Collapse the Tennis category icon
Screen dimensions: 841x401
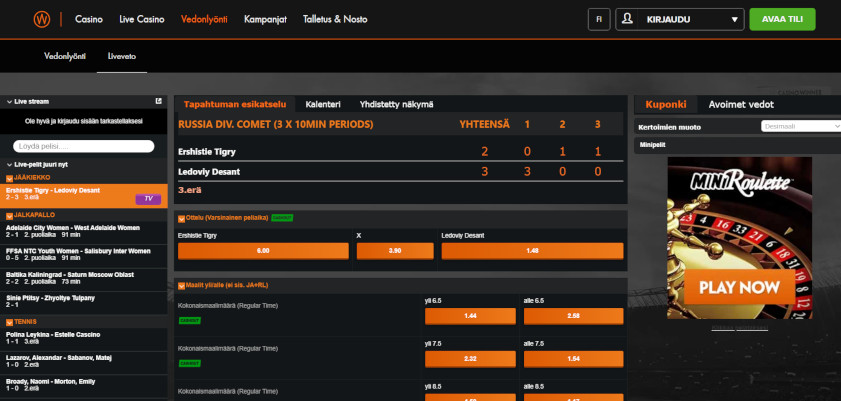(x=9, y=322)
